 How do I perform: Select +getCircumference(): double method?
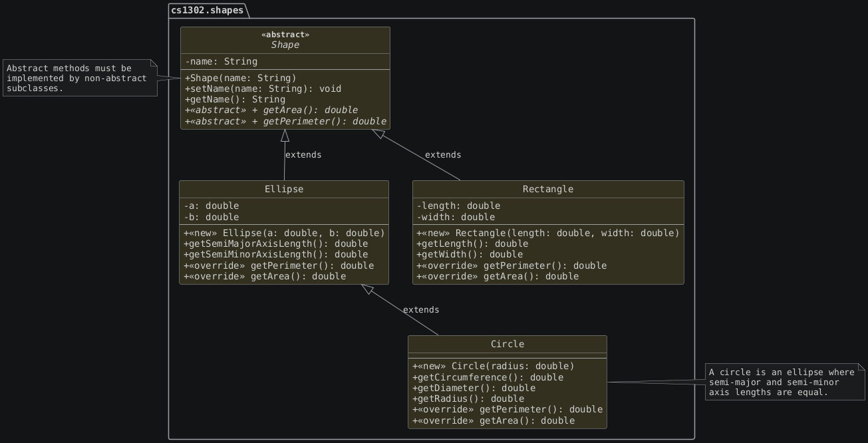coord(488,377)
